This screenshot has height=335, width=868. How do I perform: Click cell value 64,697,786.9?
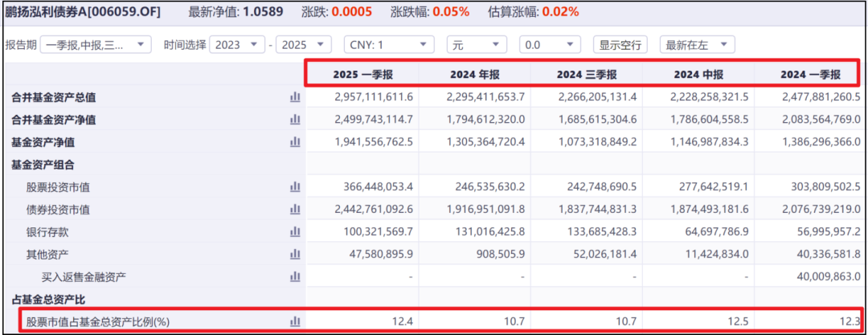pyautogui.click(x=717, y=231)
